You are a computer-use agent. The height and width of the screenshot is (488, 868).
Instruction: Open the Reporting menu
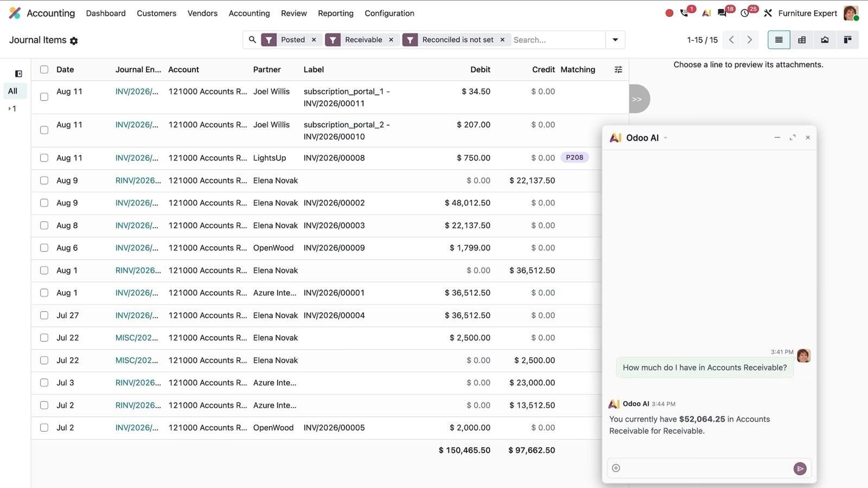(x=335, y=13)
